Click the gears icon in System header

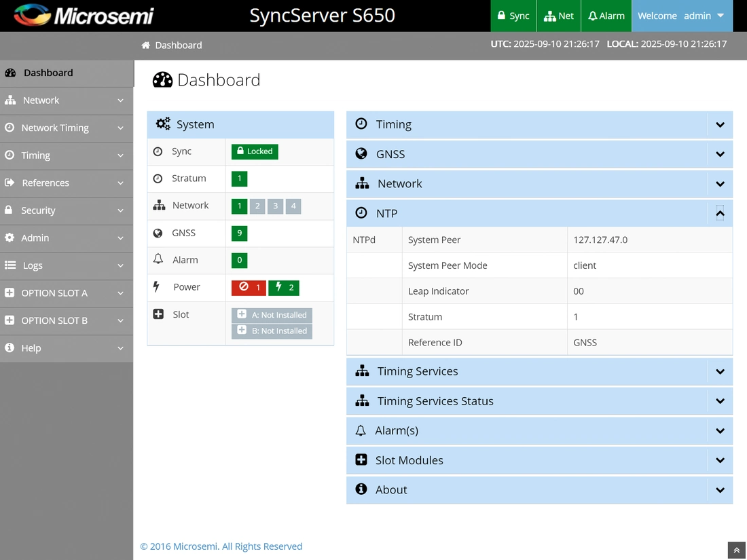pos(163,124)
